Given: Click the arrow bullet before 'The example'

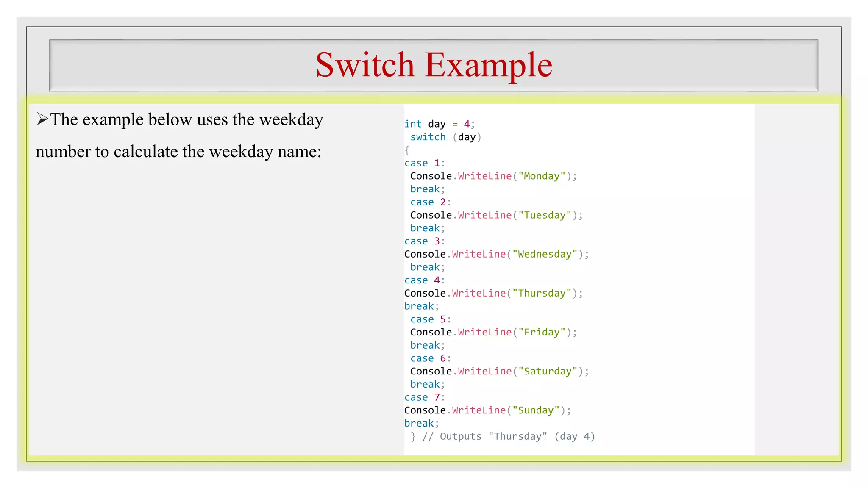Looking at the screenshot, I should click(x=42, y=119).
